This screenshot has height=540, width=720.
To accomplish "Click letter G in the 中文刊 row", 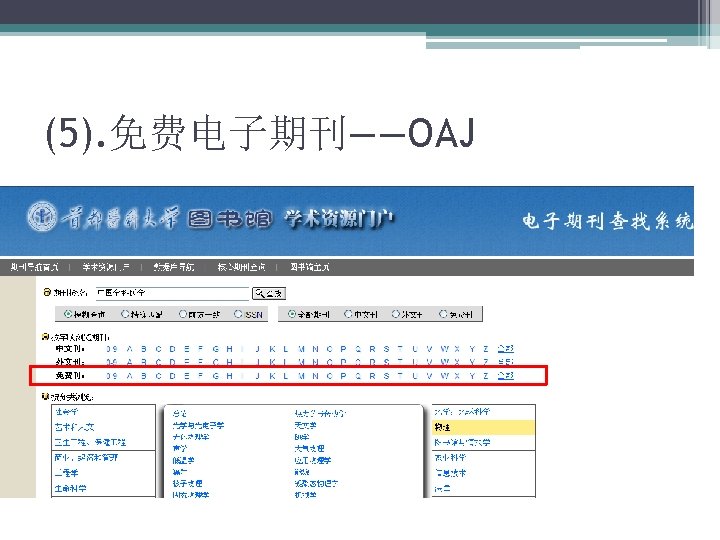I will pos(215,349).
